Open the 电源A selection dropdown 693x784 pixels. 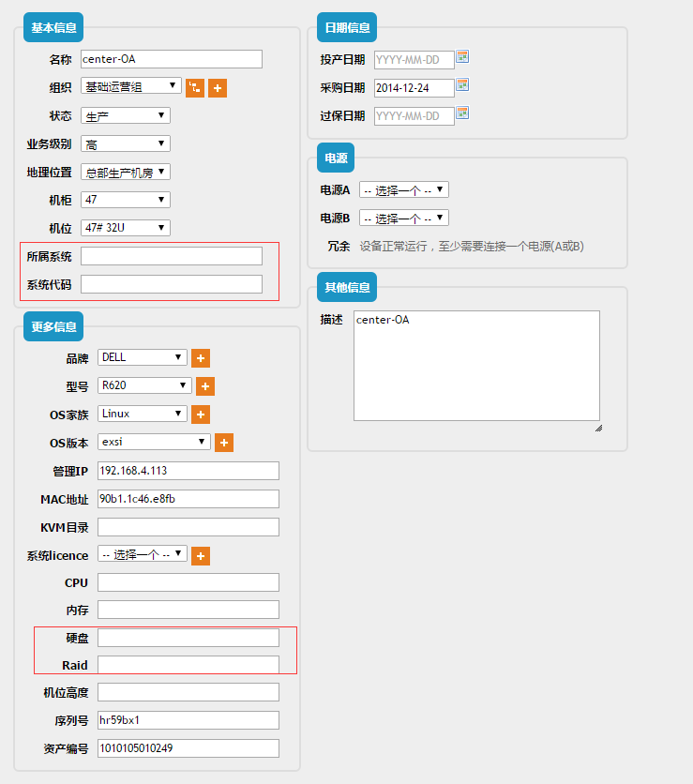tap(404, 190)
